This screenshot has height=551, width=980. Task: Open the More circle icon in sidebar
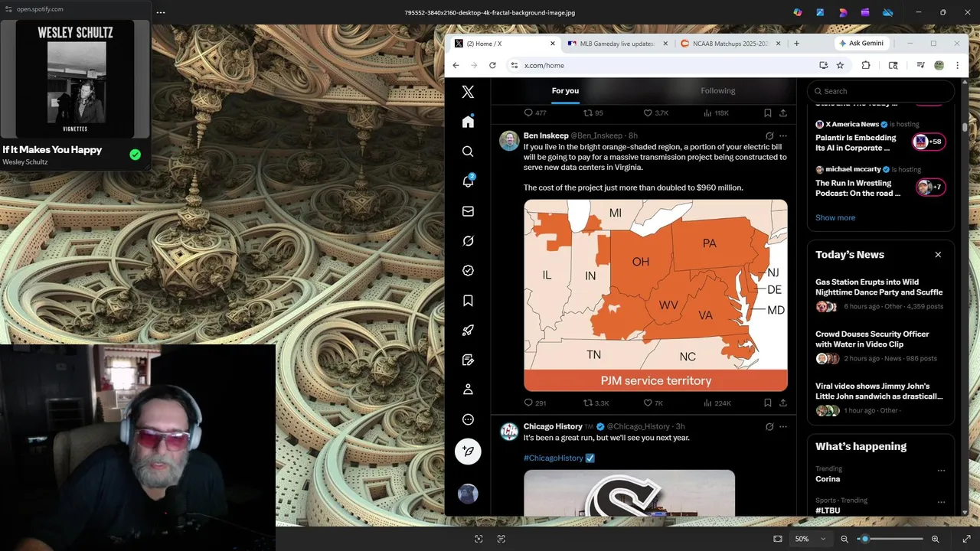[468, 419]
